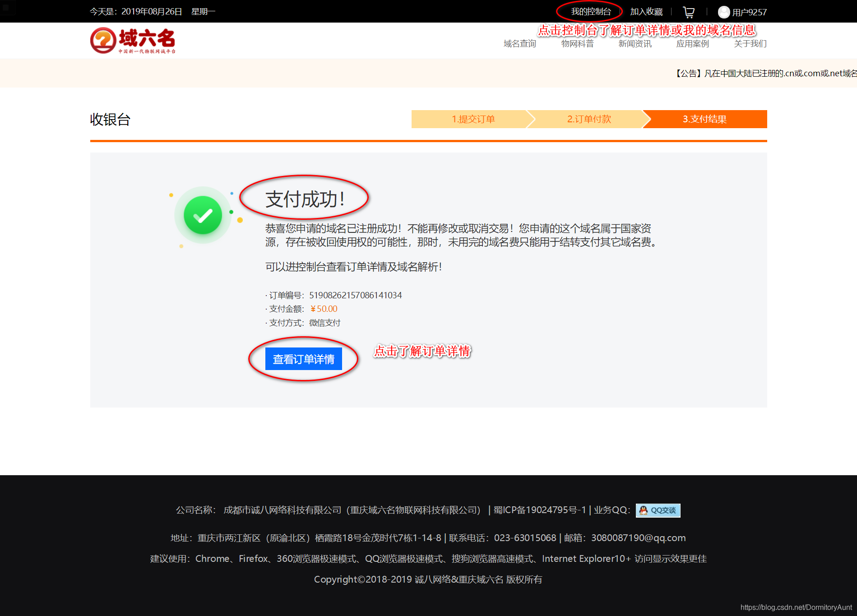Click the 用户9257 avatar icon
857x616 pixels.
[x=724, y=12]
